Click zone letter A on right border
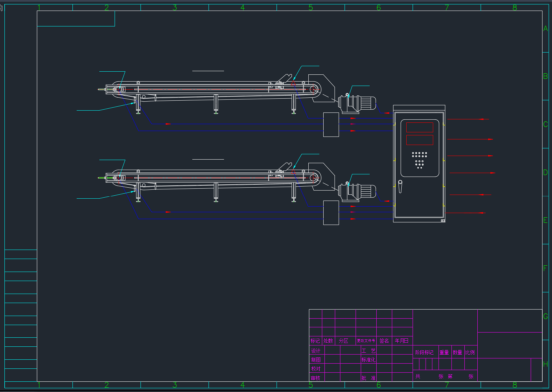The width and height of the screenshot is (552, 392). point(545,29)
